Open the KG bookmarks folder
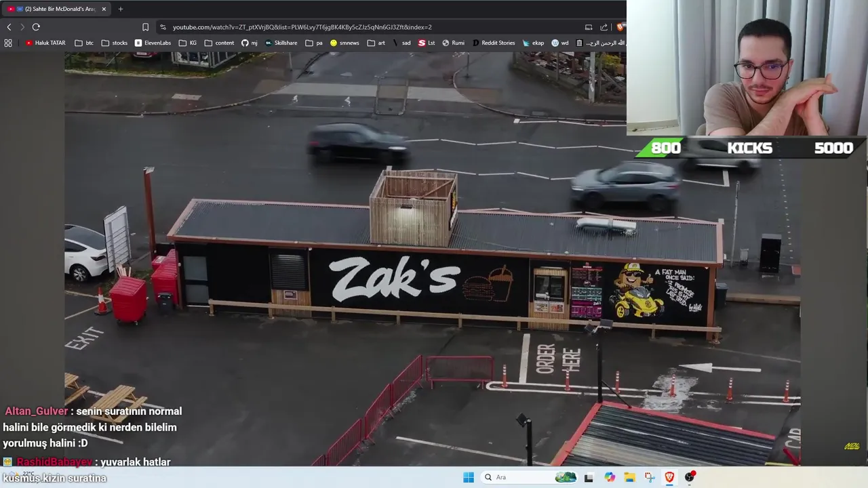The width and height of the screenshot is (868, 488). point(188,43)
